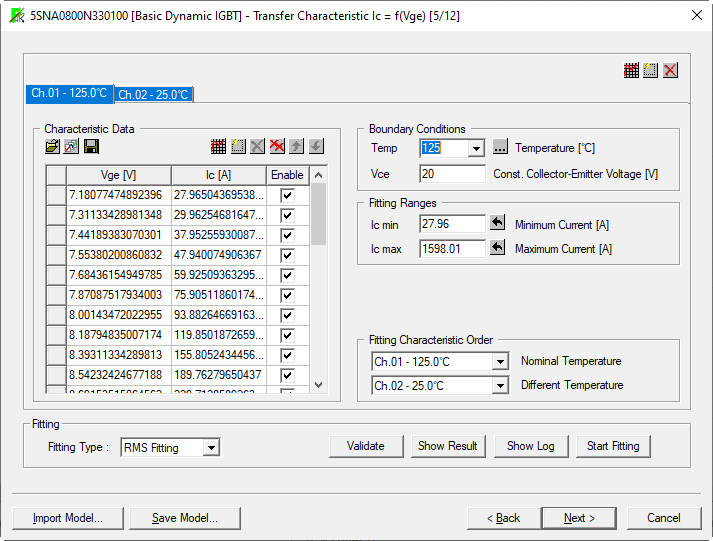Click the reset arrow next to Ic min

click(497, 224)
